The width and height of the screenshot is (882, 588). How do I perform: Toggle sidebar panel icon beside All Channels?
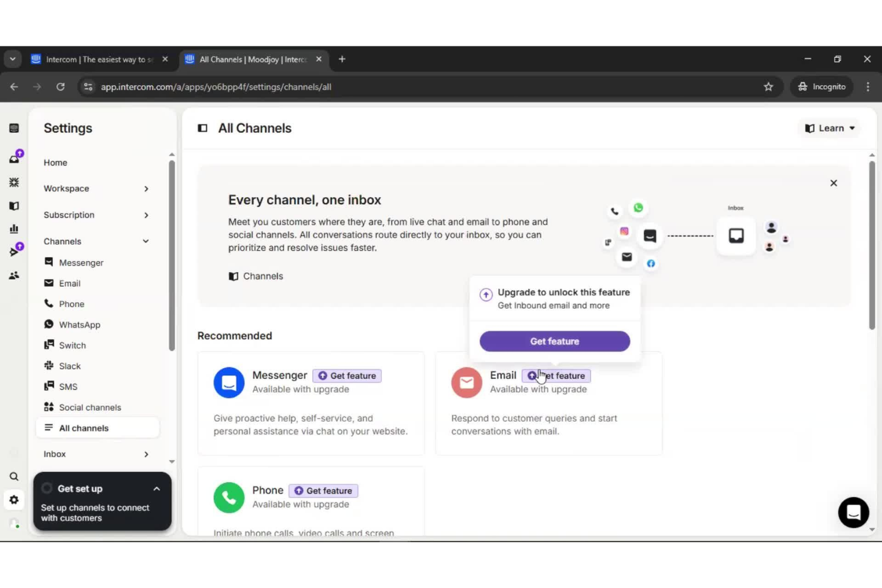(203, 128)
